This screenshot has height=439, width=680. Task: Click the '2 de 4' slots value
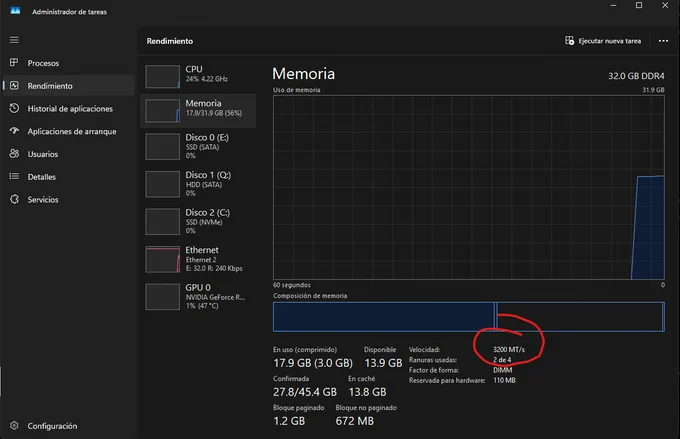pos(502,360)
